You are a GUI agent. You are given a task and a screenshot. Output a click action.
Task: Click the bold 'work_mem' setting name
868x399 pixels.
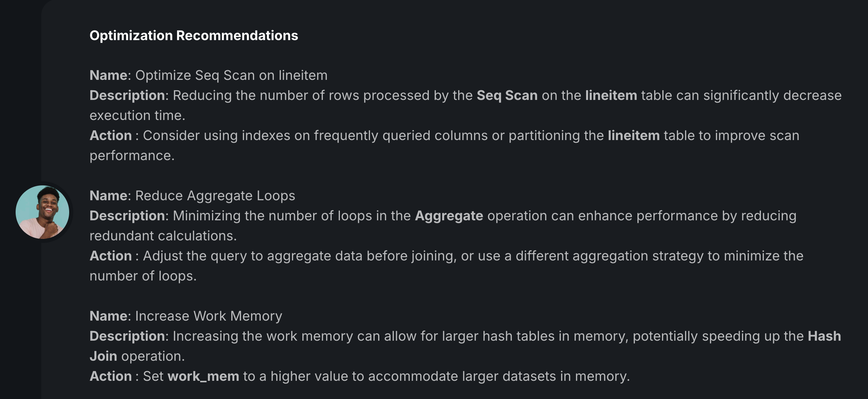(203, 376)
